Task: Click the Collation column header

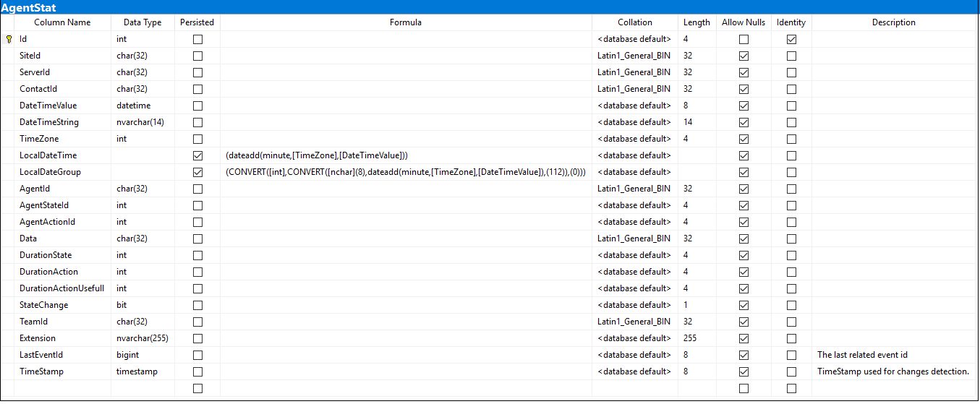Action: (635, 22)
